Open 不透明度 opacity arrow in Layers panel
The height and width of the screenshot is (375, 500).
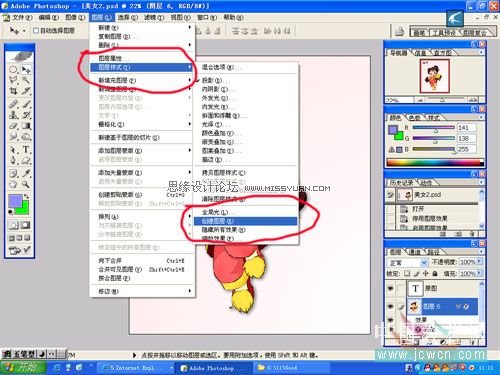tap(479, 262)
